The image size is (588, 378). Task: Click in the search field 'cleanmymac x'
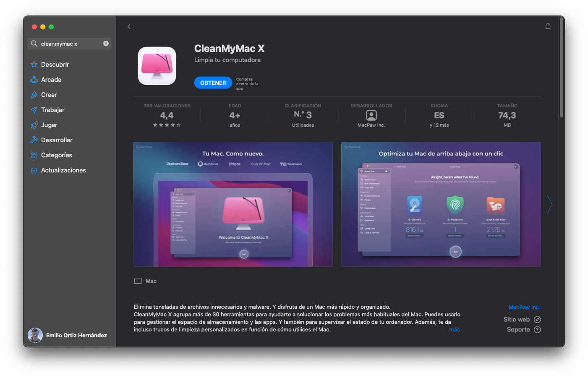coord(70,44)
